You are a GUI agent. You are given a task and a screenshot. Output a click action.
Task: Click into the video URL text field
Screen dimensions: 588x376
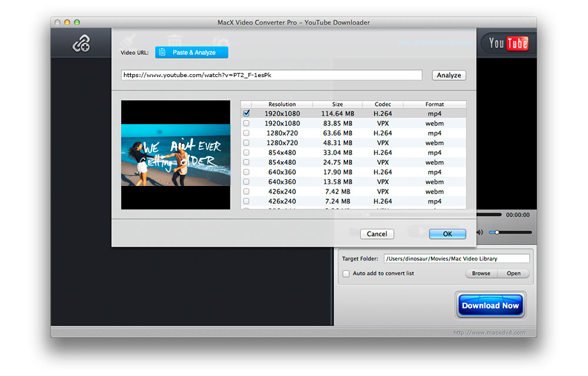pyautogui.click(x=272, y=75)
